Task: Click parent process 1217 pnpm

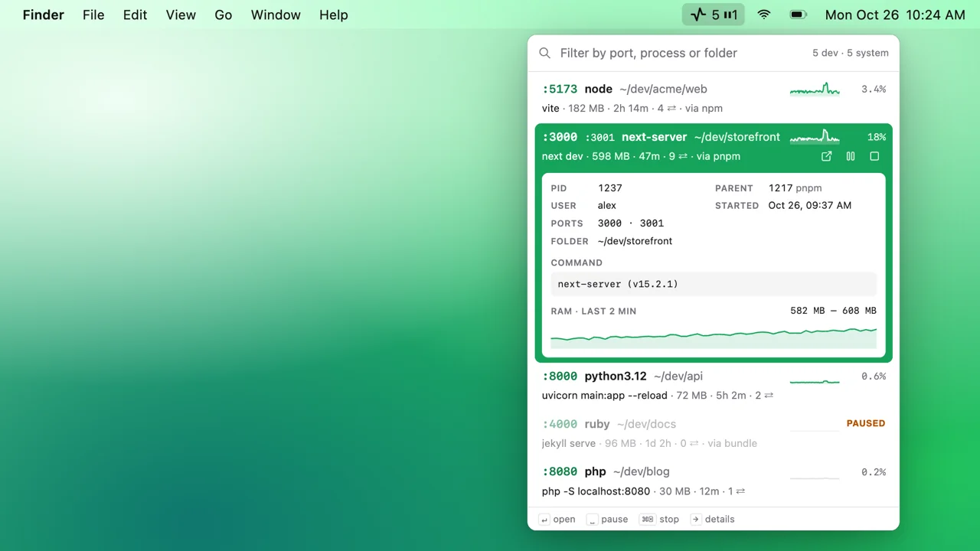Action: [x=795, y=187]
